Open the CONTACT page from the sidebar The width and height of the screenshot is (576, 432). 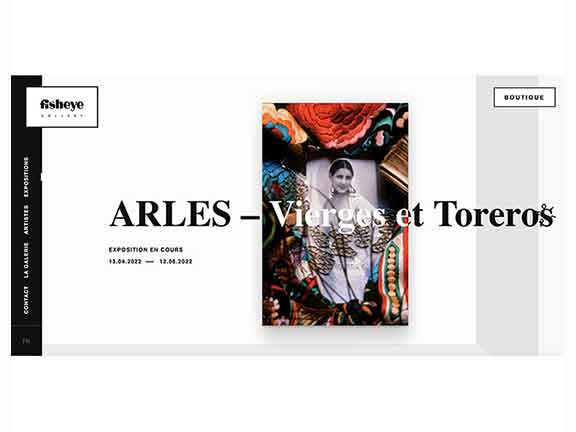click(x=26, y=300)
